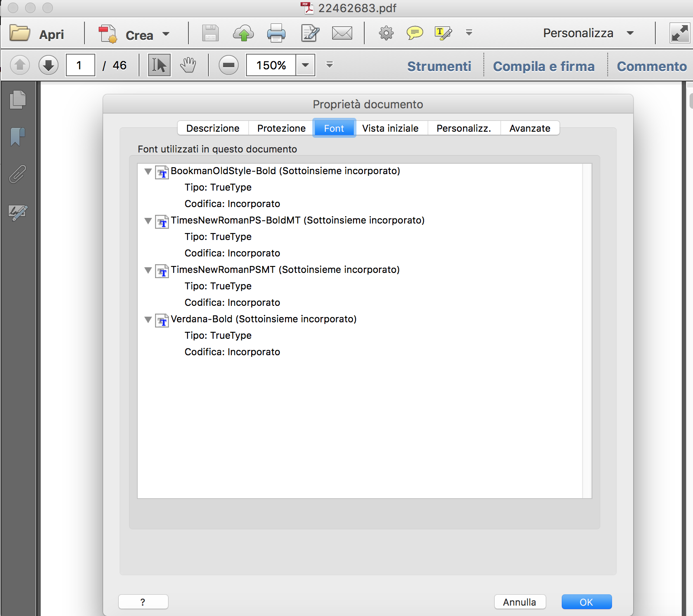Open the Compila e firma panel
693x616 pixels.
pyautogui.click(x=544, y=66)
